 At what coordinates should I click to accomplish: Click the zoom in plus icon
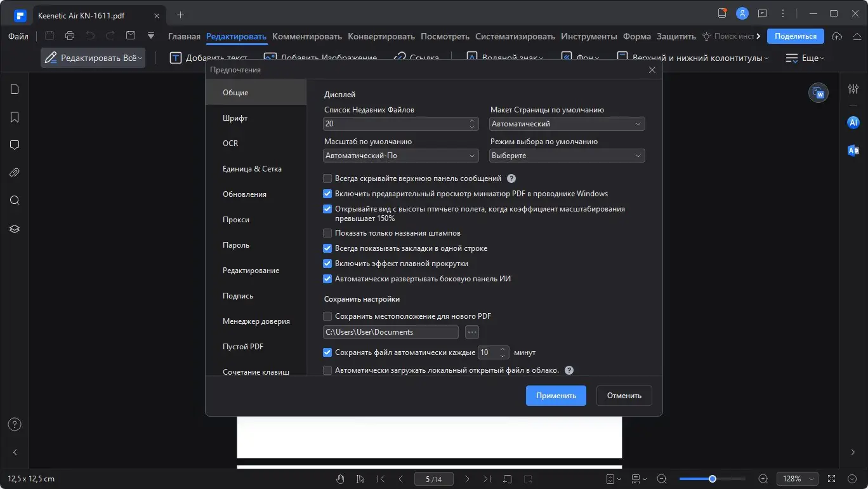[x=763, y=479]
